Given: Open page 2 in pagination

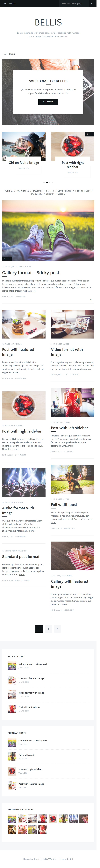Looking at the screenshot, I should [x=48, y=629].
